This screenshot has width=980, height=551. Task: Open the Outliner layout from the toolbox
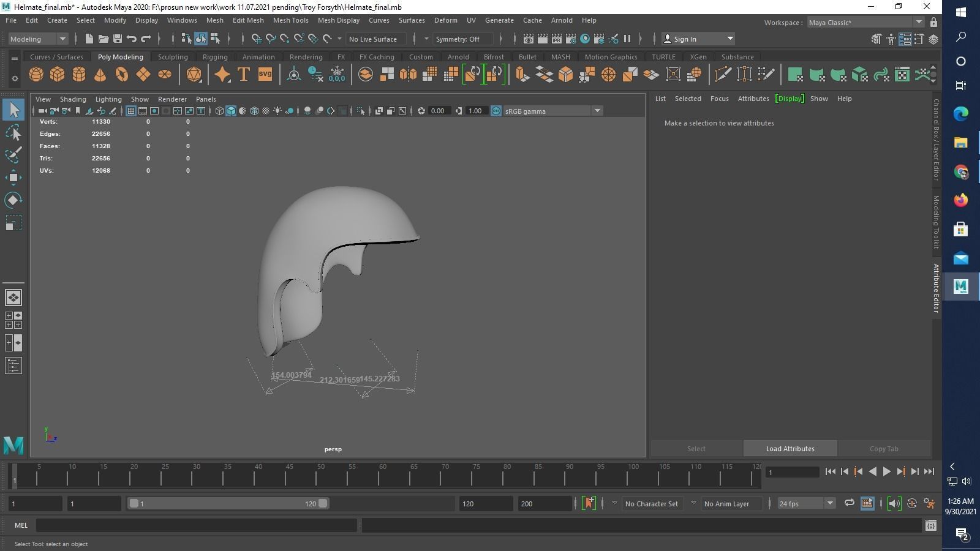click(x=13, y=366)
